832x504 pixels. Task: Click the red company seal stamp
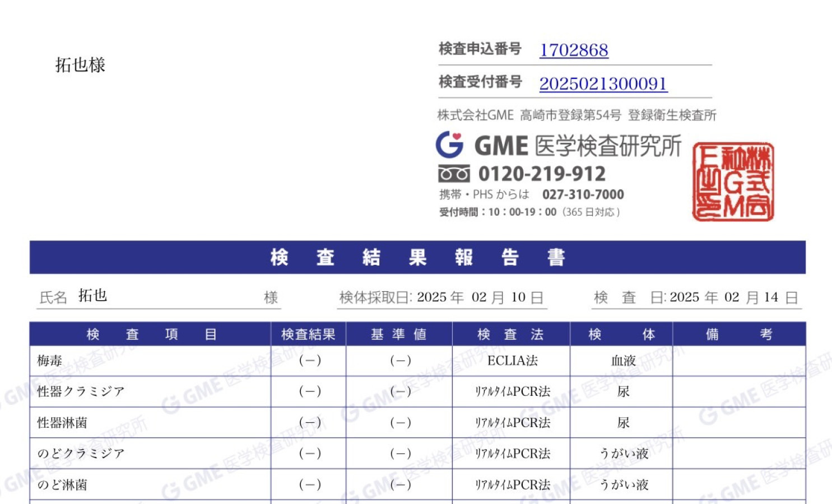[x=733, y=181]
